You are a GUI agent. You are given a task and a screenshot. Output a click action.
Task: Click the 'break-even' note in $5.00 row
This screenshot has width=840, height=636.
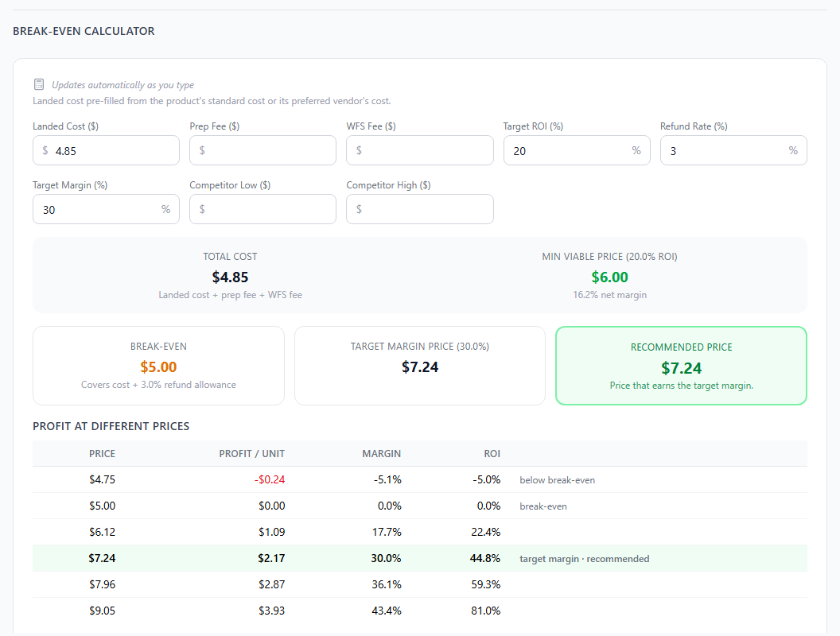pyautogui.click(x=543, y=506)
